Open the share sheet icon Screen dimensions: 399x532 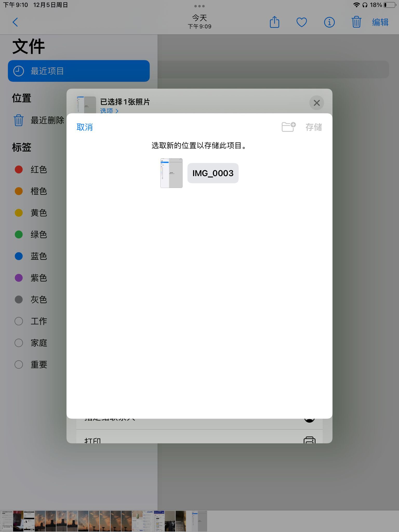pyautogui.click(x=274, y=22)
